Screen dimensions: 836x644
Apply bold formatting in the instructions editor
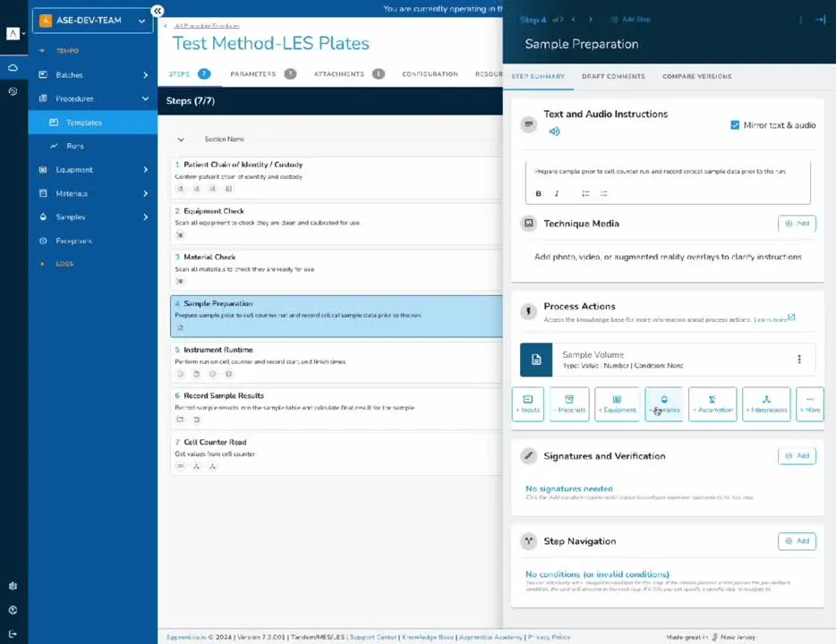click(x=539, y=193)
